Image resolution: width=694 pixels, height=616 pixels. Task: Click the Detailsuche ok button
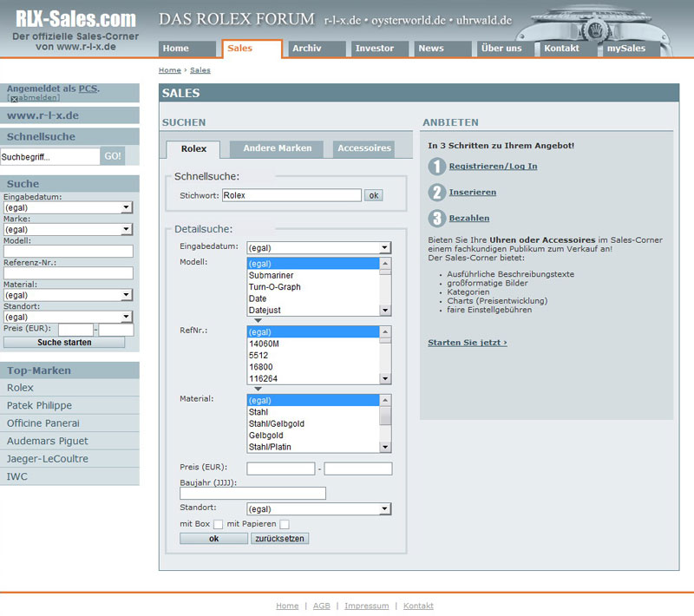pos(213,539)
